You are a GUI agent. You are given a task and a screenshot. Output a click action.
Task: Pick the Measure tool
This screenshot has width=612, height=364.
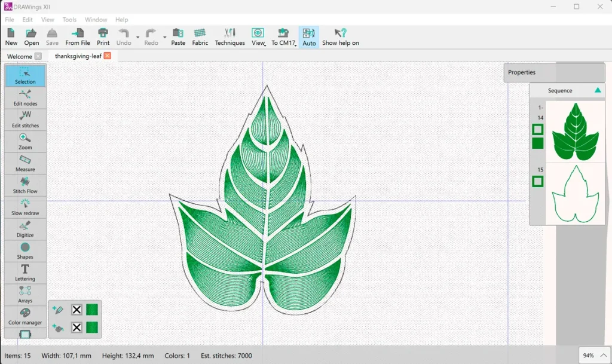(x=25, y=163)
